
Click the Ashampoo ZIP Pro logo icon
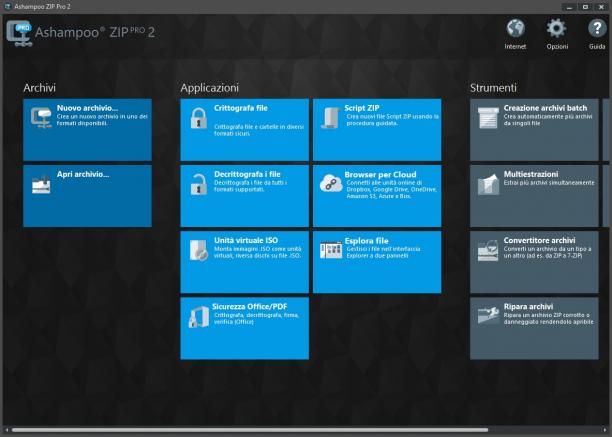[19, 34]
